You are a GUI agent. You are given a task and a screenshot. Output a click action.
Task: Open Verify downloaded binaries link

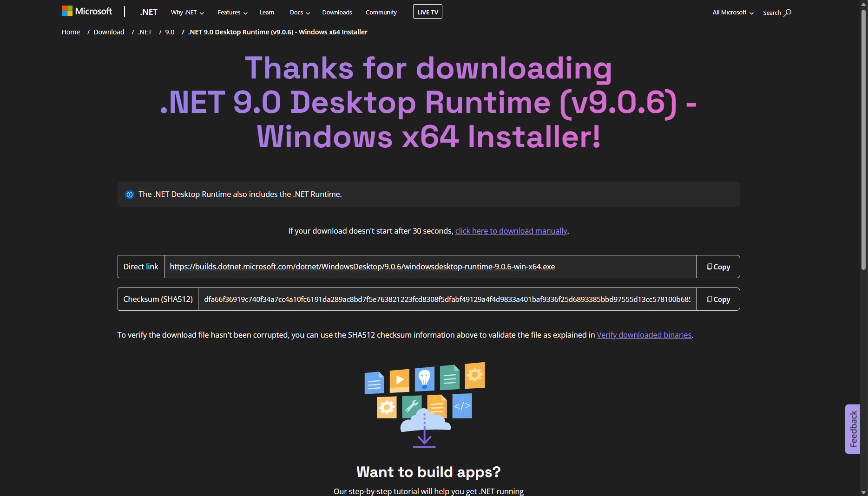[x=644, y=335]
